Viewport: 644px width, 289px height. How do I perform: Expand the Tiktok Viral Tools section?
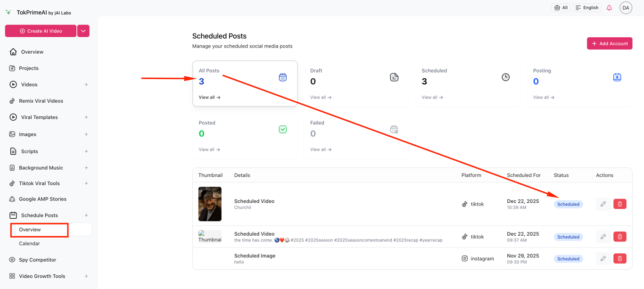tap(86, 183)
